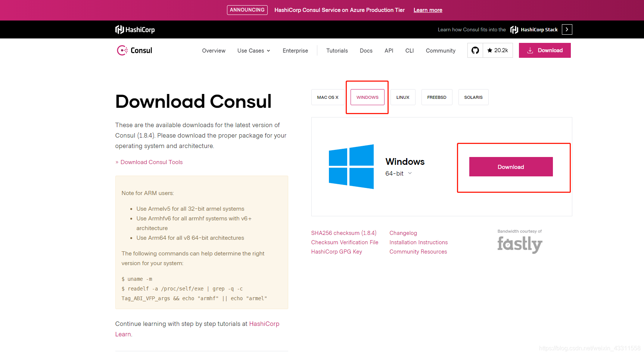The image size is (644, 355).
Task: Open Community Resources link
Action: click(418, 252)
